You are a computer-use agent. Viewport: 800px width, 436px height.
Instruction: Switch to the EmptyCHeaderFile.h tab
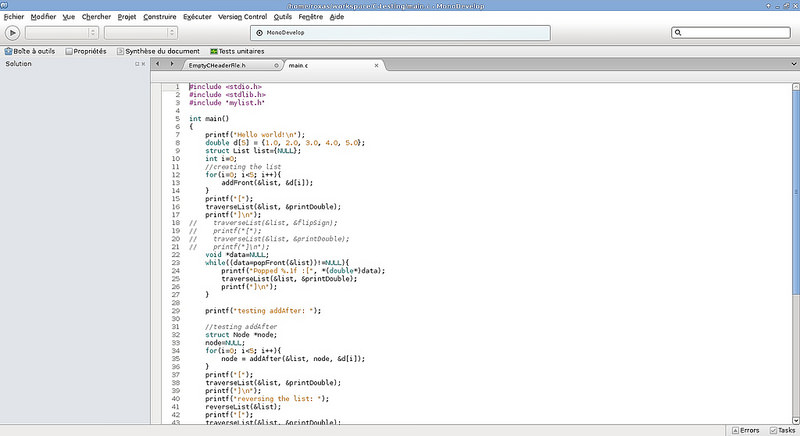tap(217, 65)
